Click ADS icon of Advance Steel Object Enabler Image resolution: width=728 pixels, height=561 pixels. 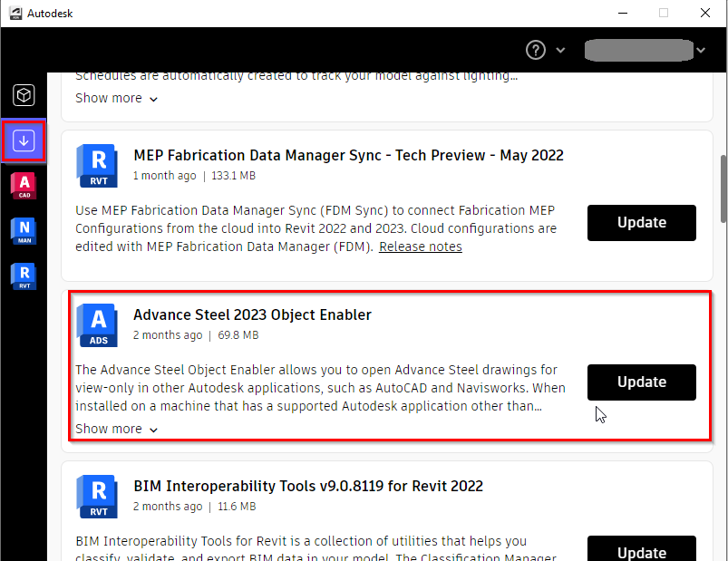97,325
